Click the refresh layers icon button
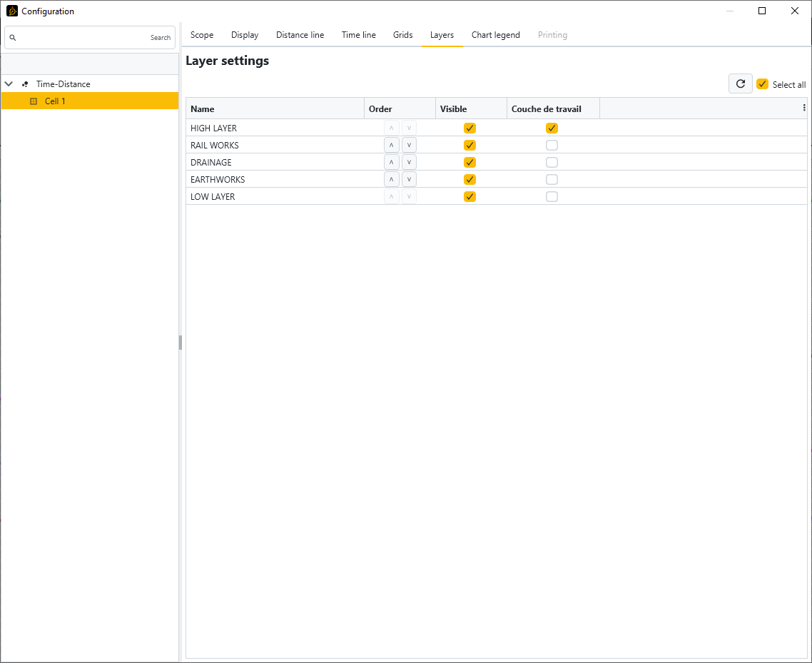Image resolution: width=812 pixels, height=663 pixels. pos(740,84)
